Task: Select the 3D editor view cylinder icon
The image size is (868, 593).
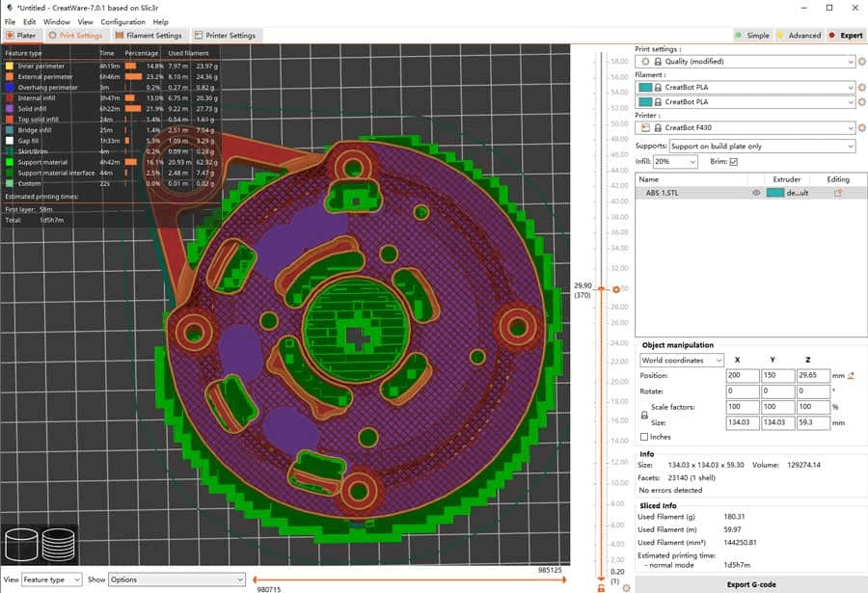Action: click(21, 544)
